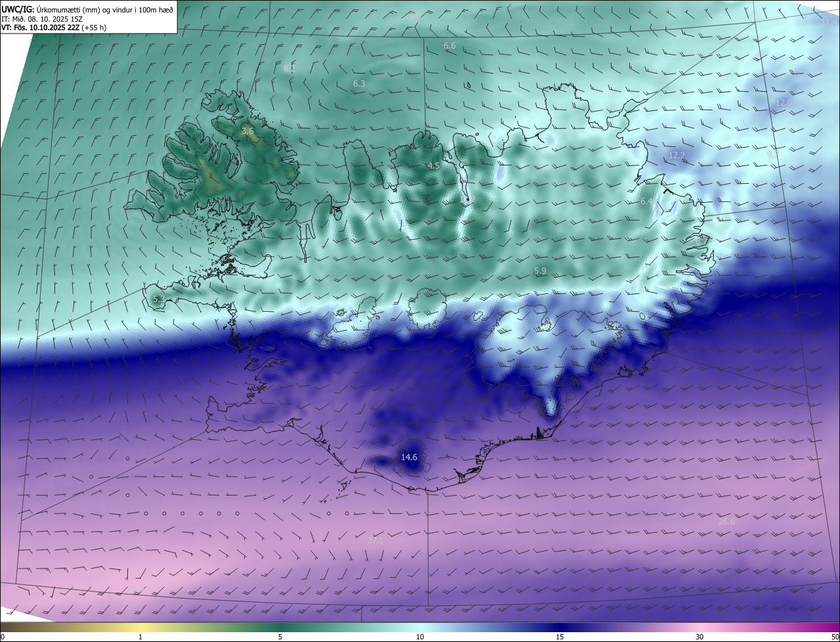This screenshot has height=642, width=840.
Task: Click the colorbar tick label 30
Action: [x=700, y=637]
